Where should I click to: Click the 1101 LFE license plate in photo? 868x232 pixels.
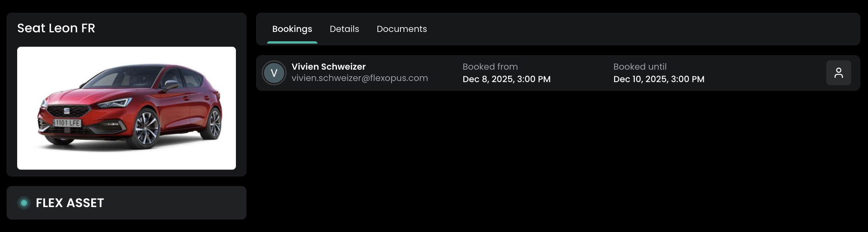click(67, 123)
